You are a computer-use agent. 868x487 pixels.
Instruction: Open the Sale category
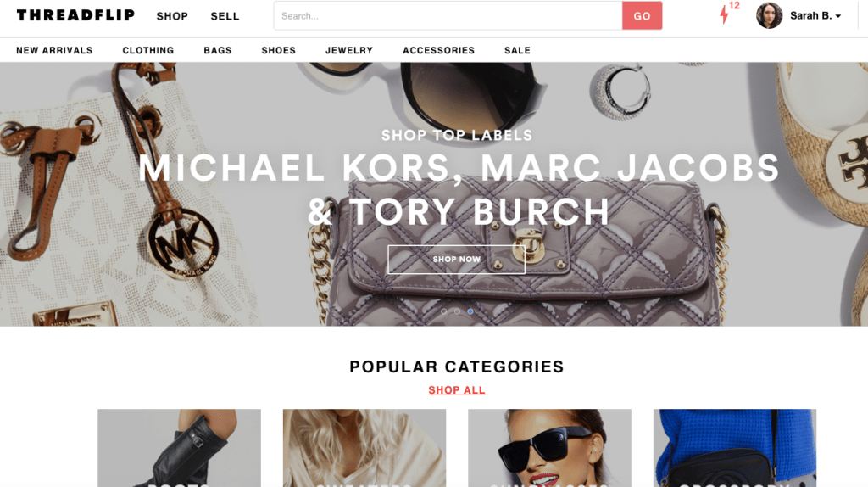518,50
